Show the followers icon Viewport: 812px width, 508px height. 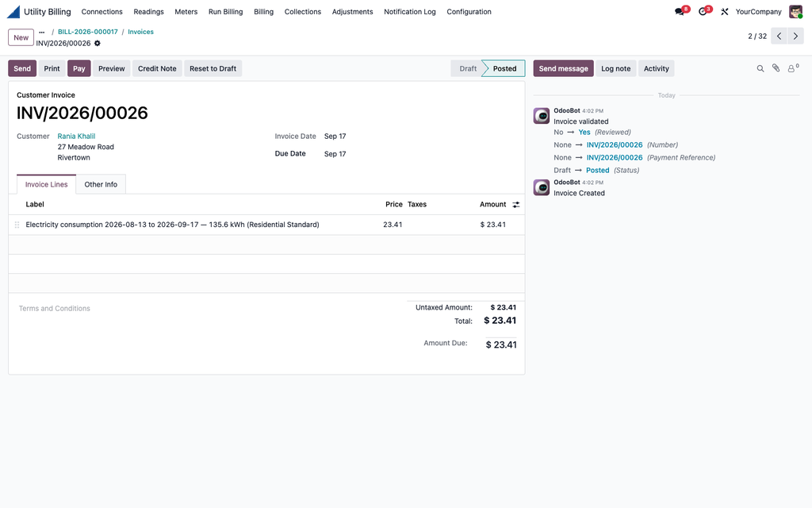pos(793,68)
